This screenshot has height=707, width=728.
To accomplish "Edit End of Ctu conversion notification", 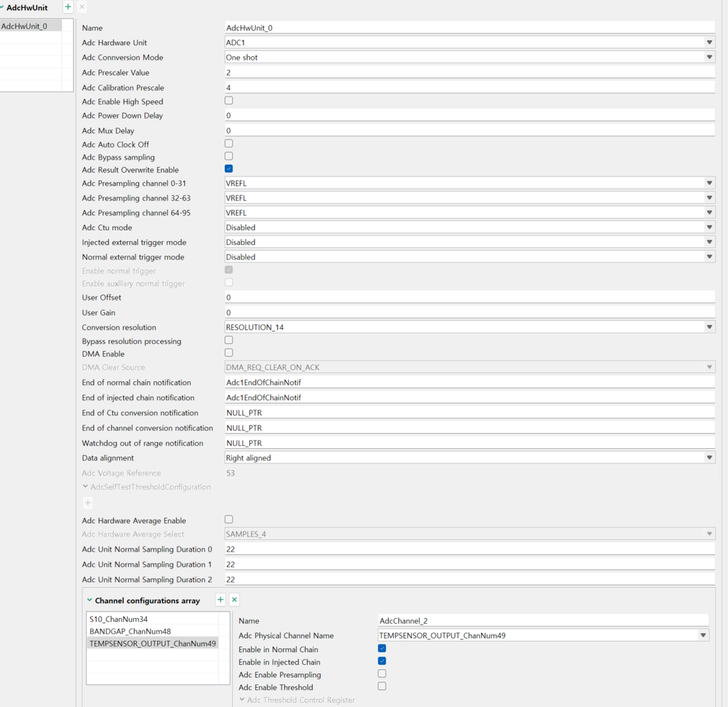I will (x=470, y=413).
